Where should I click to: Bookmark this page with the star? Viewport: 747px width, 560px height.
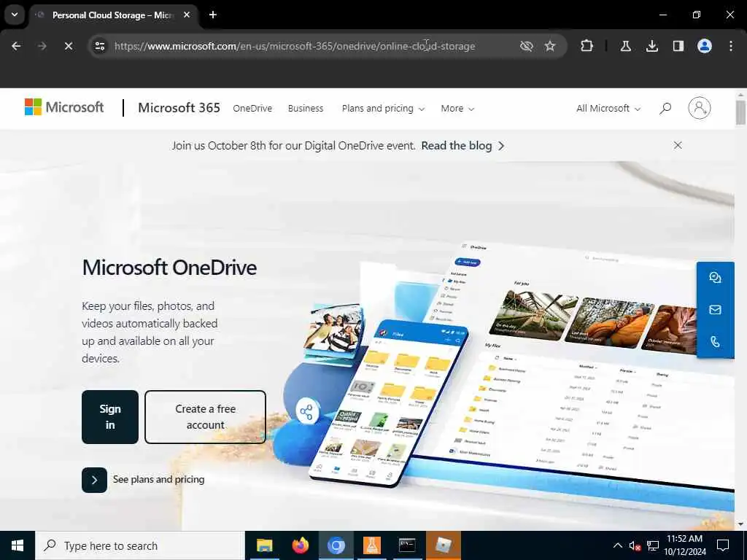click(550, 46)
